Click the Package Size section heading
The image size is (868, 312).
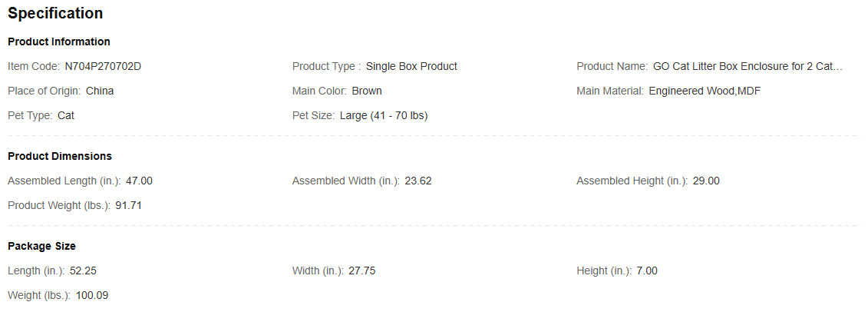(x=41, y=246)
